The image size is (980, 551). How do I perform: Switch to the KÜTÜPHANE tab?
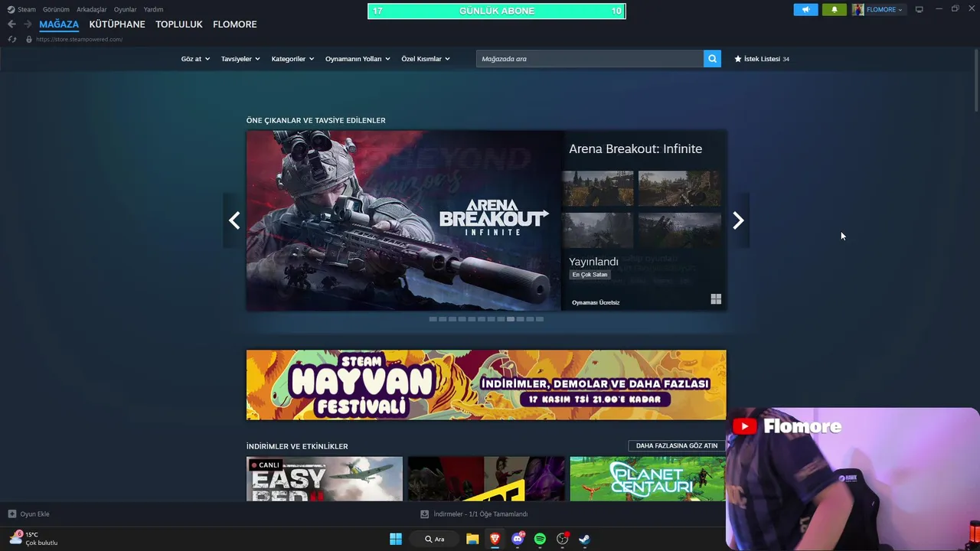117,24
